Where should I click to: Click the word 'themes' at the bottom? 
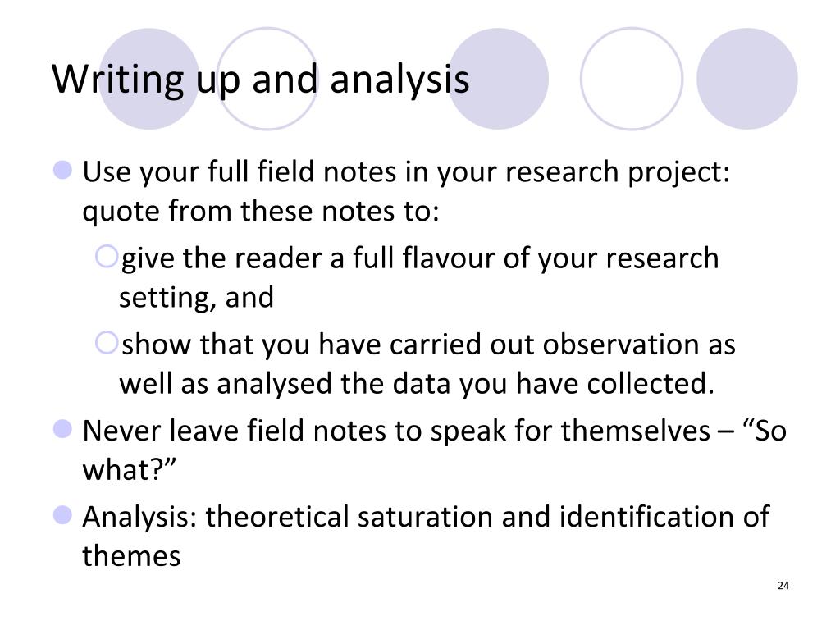pos(131,555)
